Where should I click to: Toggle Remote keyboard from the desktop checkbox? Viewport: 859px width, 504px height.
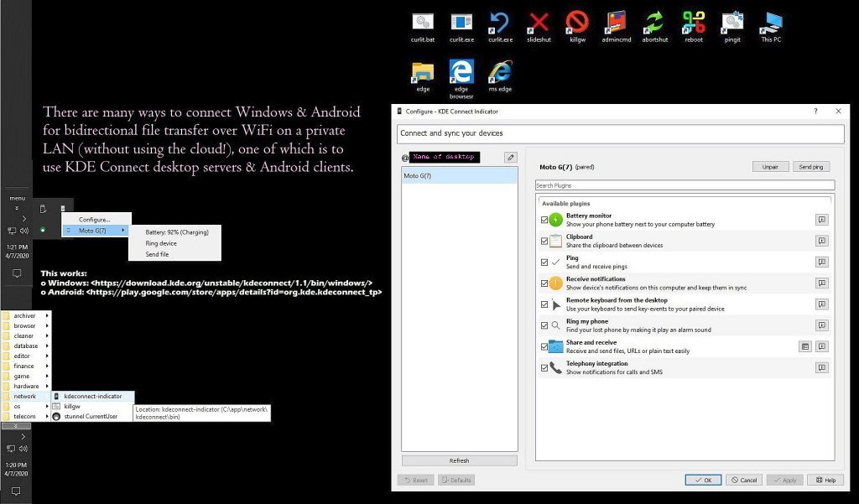(544, 304)
